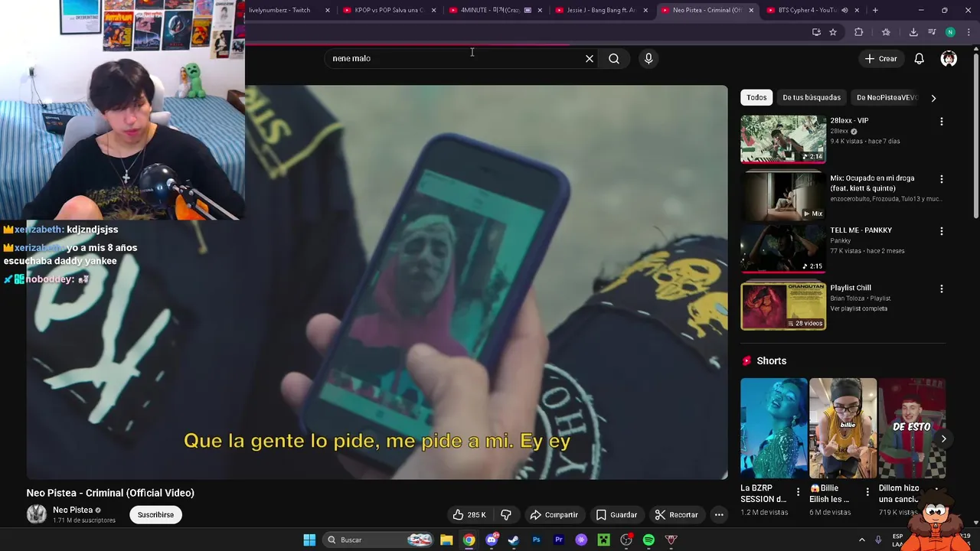Open the Chrome extensions puzzle icon
Viewport: 980px width, 551px height.
(x=858, y=32)
